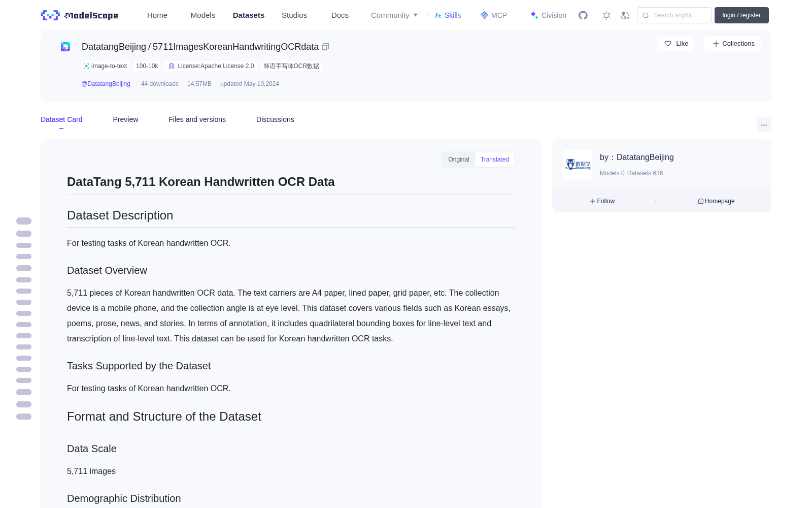Image resolution: width=812 pixels, height=508 pixels.
Task: Open the Models navigation item
Action: 203,15
